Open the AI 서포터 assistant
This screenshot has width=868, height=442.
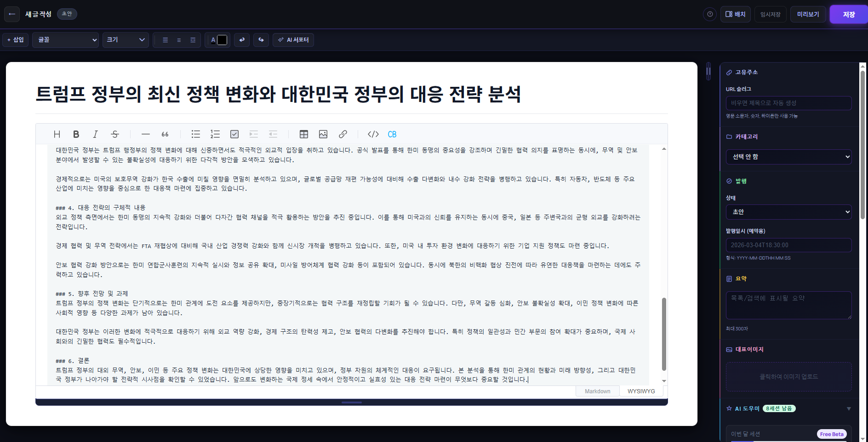click(x=293, y=40)
